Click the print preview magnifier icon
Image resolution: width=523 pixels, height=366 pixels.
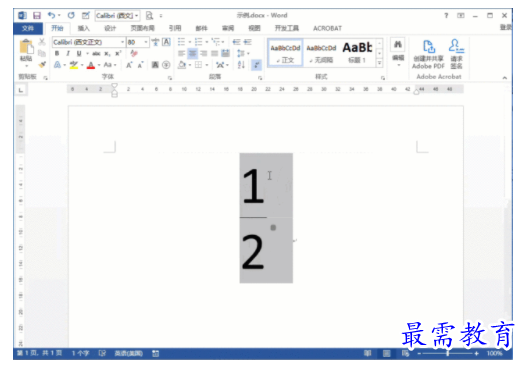coord(149,15)
